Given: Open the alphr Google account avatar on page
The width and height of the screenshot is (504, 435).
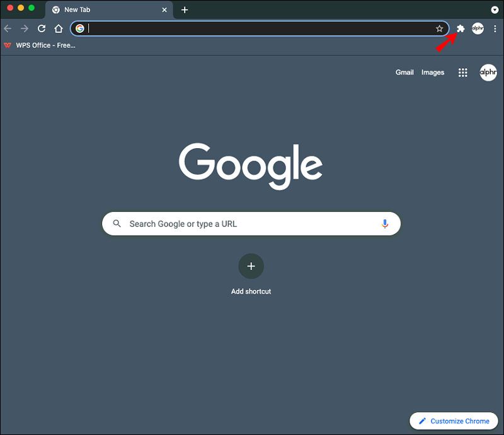Looking at the screenshot, I should click(488, 72).
